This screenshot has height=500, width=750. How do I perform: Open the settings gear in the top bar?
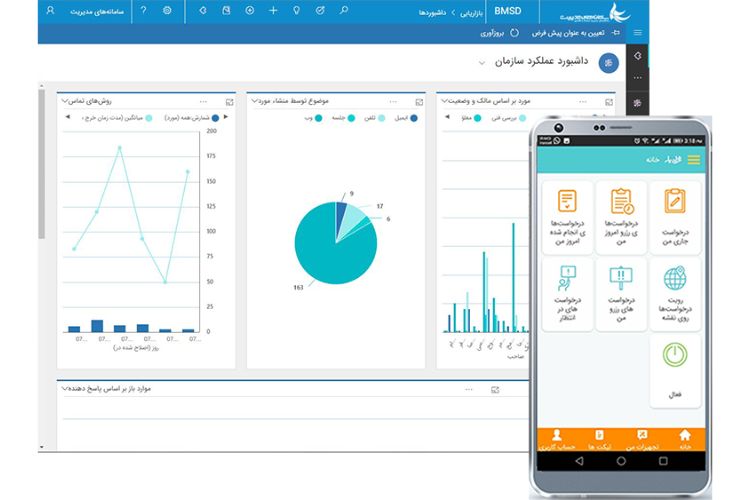point(167,10)
